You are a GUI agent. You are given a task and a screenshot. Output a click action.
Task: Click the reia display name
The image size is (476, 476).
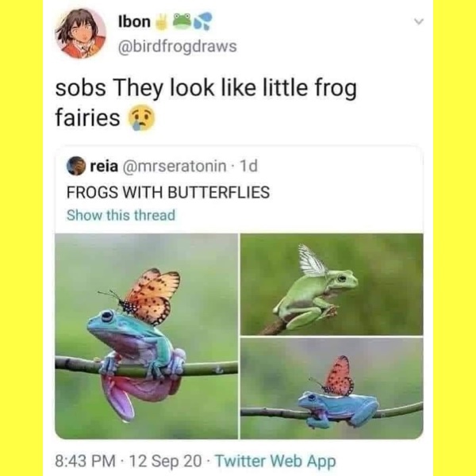[x=101, y=167]
